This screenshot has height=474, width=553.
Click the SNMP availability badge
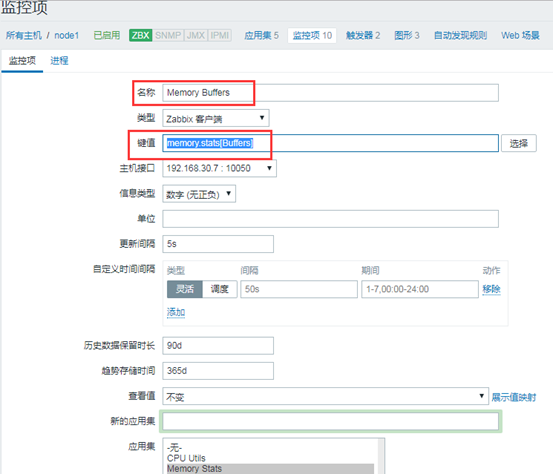click(x=168, y=35)
